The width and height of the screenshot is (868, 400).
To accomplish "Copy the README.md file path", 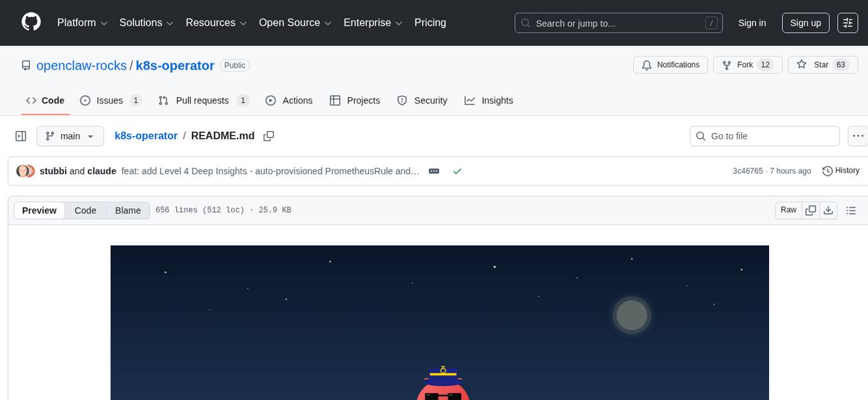I will [x=269, y=135].
